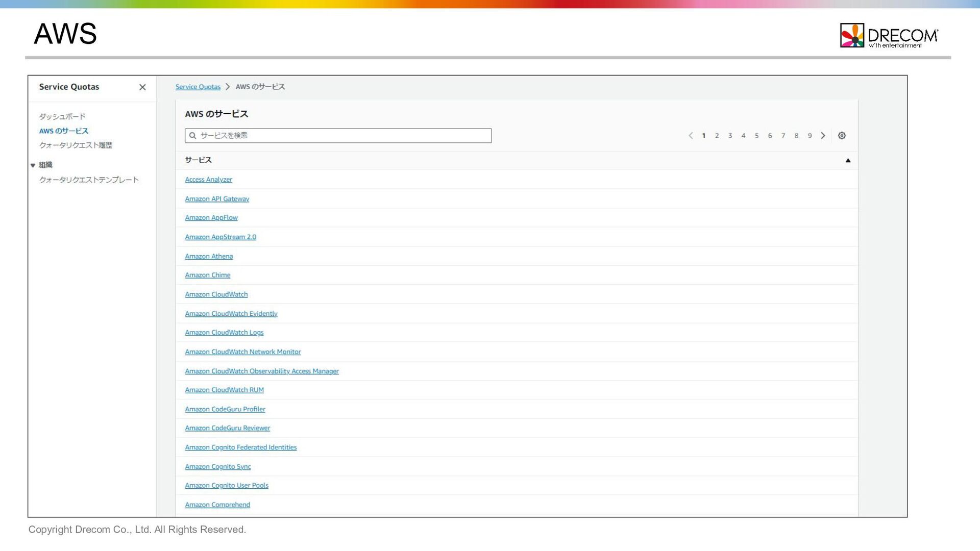Open Amazon Comprehend link

217,505
